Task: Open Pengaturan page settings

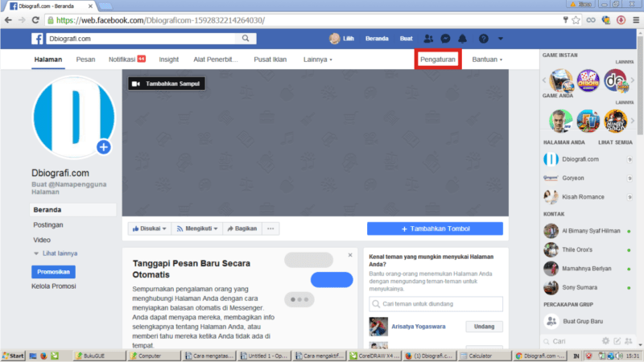Action: tap(438, 60)
